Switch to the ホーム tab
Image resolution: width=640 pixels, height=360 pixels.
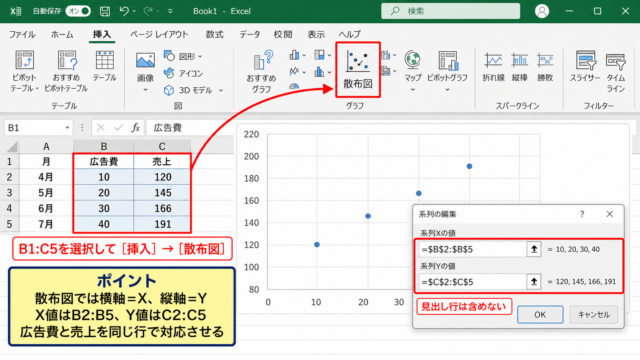(62, 34)
